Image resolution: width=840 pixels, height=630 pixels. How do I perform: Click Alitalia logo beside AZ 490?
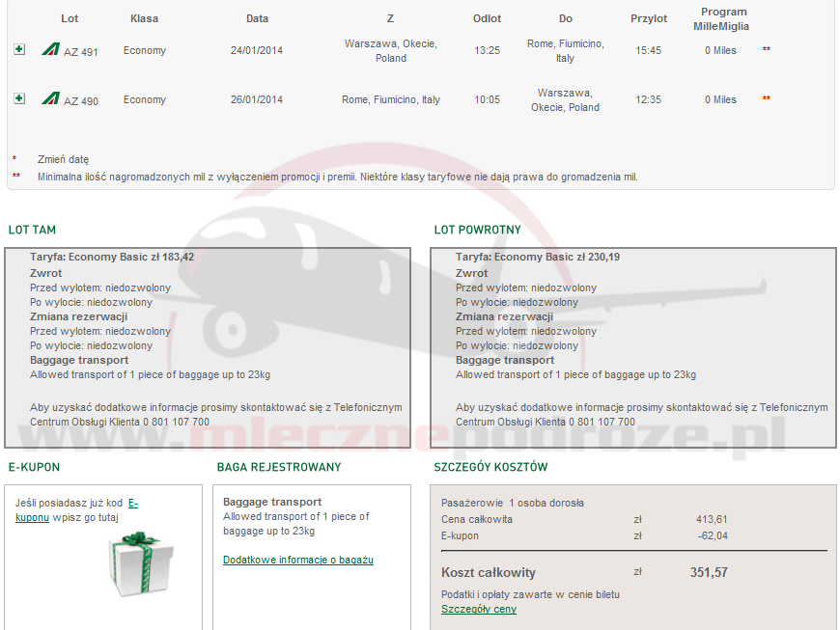(50, 98)
